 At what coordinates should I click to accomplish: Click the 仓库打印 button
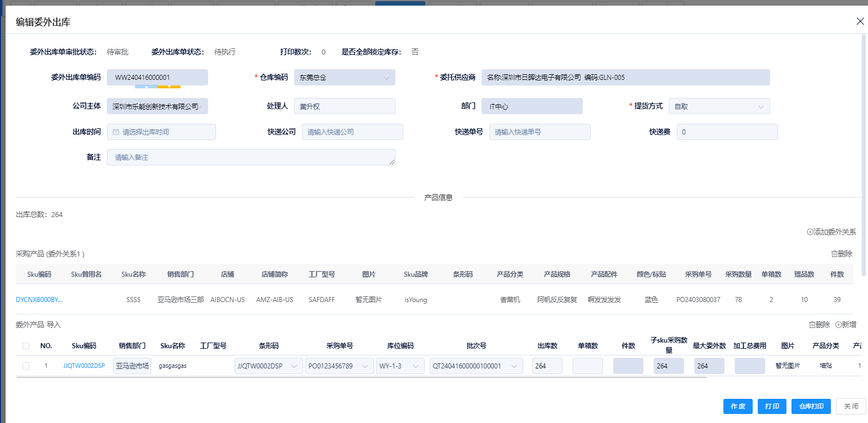coord(811,406)
